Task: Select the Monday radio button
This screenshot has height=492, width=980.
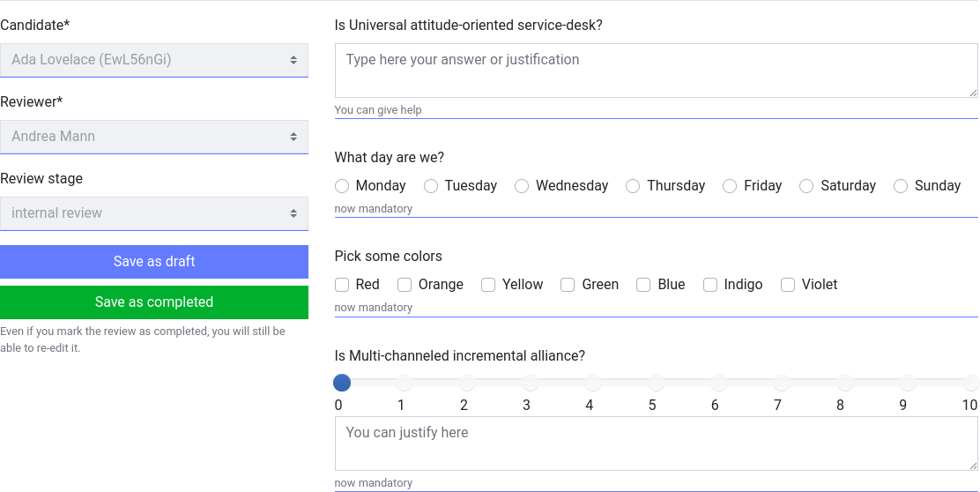Action: [x=342, y=186]
